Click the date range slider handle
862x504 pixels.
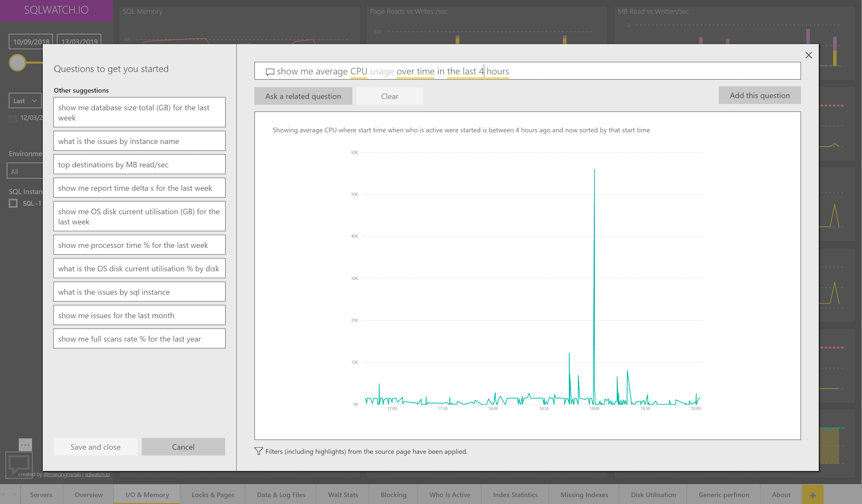click(x=17, y=62)
